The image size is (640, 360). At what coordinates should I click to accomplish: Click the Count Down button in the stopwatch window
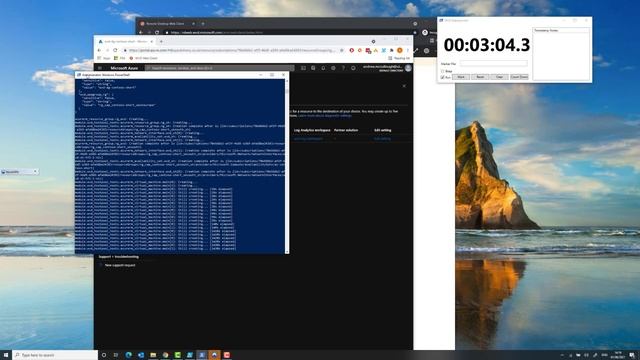click(519, 77)
